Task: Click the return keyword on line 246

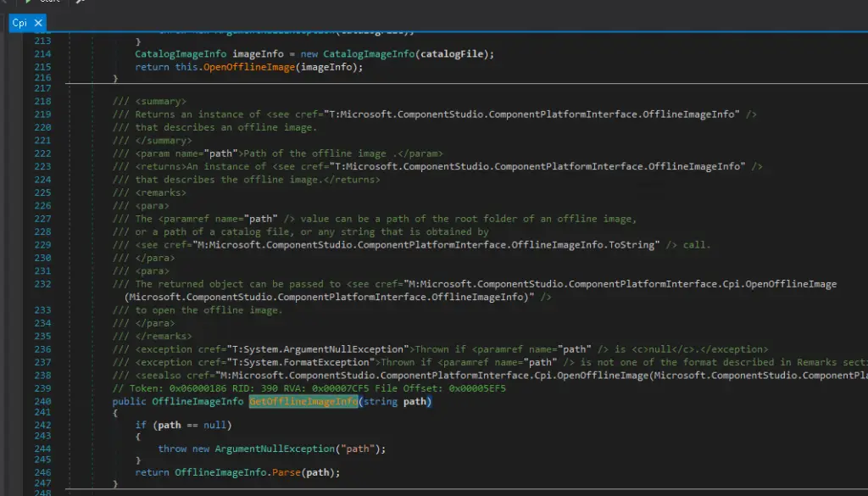Action: coord(152,472)
